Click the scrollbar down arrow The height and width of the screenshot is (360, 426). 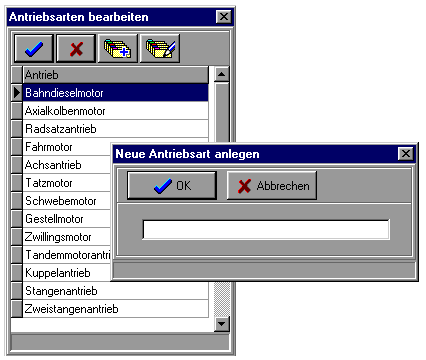pyautogui.click(x=222, y=324)
